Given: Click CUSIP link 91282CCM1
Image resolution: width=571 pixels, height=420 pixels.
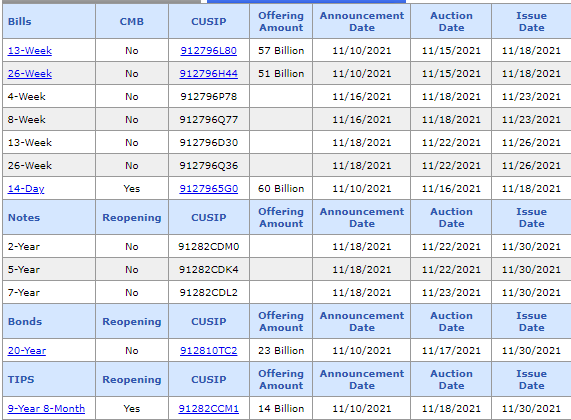Looking at the screenshot, I should tap(209, 408).
